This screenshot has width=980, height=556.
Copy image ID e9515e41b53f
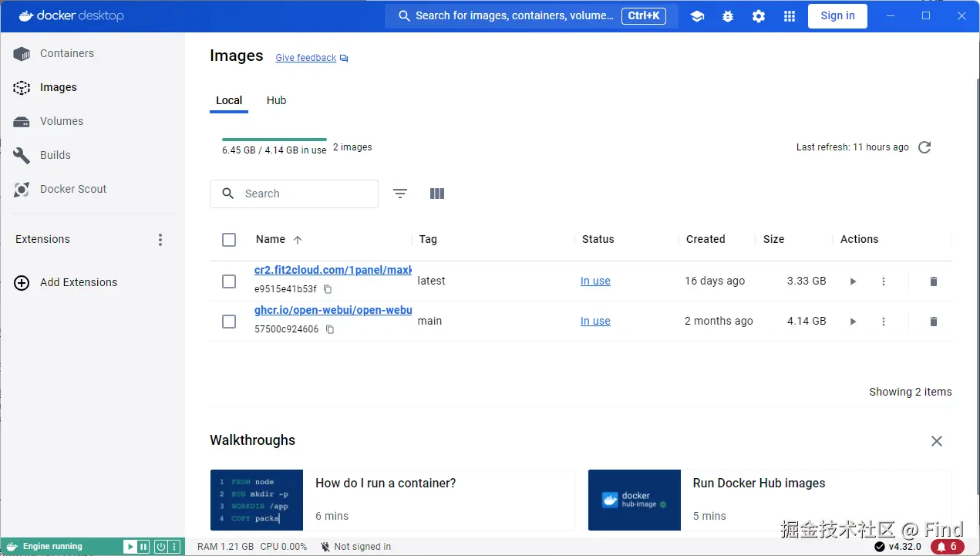[x=328, y=289]
